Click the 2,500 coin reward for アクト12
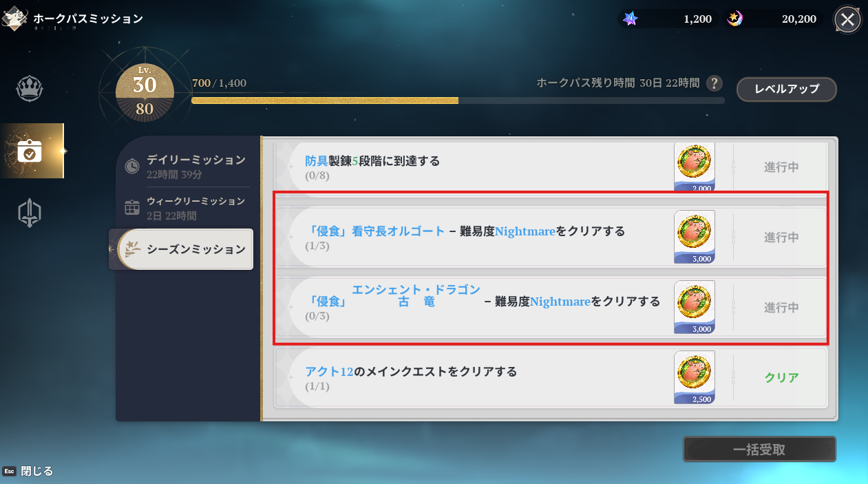 pos(694,377)
